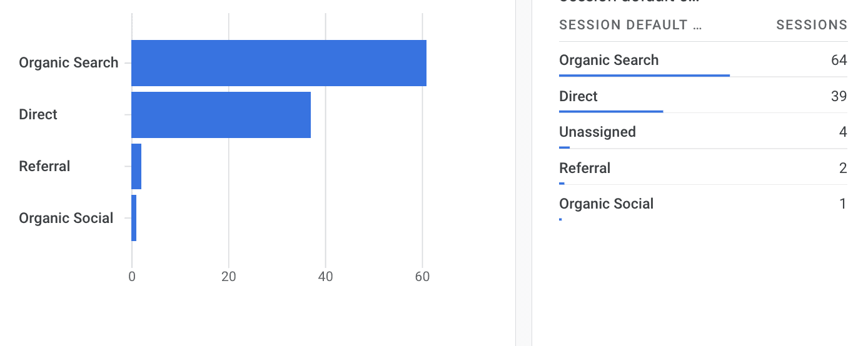Select the Organic Social bar
The width and height of the screenshot is (868, 346).
coord(134,218)
